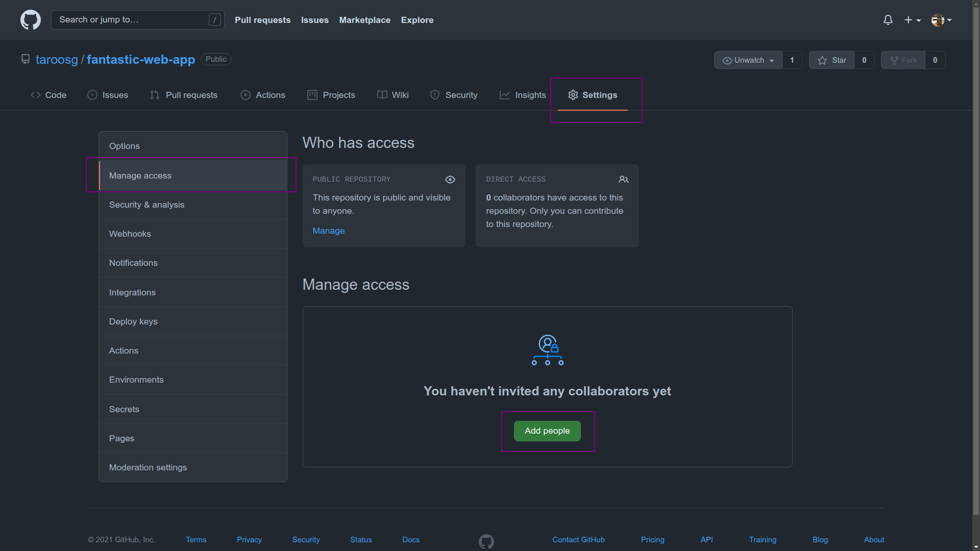Screen dimensions: 980x551
Task: Click the slash shortcut key icon
Action: coord(215,20)
